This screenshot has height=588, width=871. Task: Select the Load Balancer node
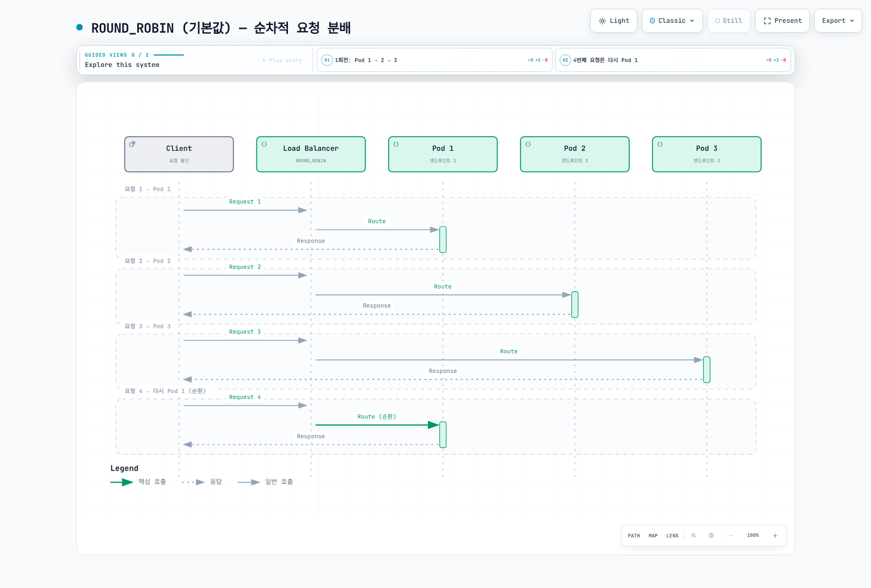click(x=311, y=154)
